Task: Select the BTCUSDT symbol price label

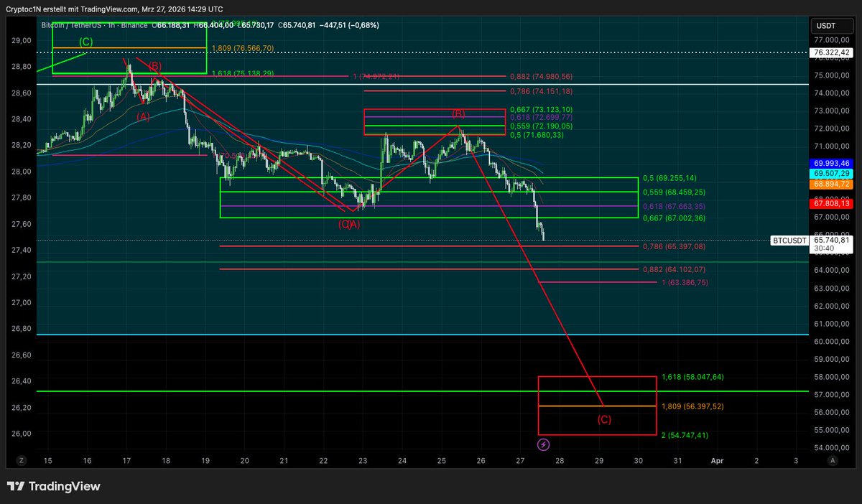Action: 789,241
